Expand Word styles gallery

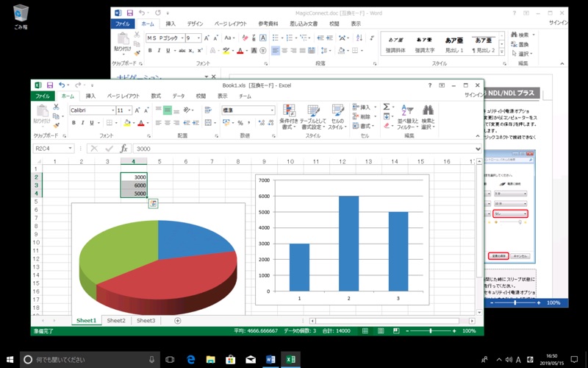[502, 52]
